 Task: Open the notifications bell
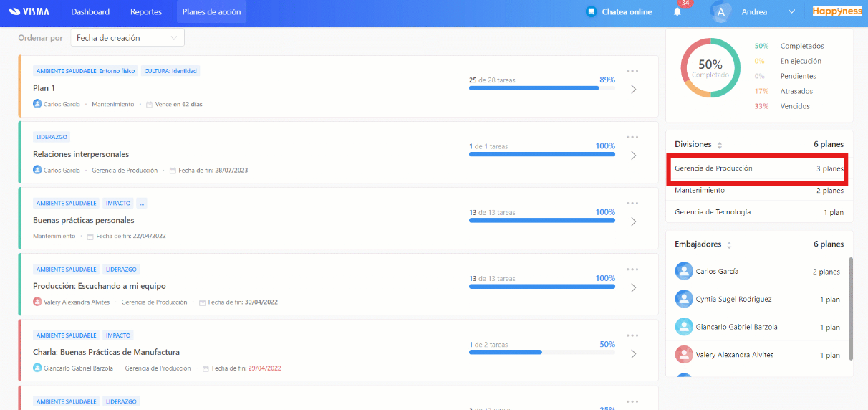pyautogui.click(x=677, y=11)
